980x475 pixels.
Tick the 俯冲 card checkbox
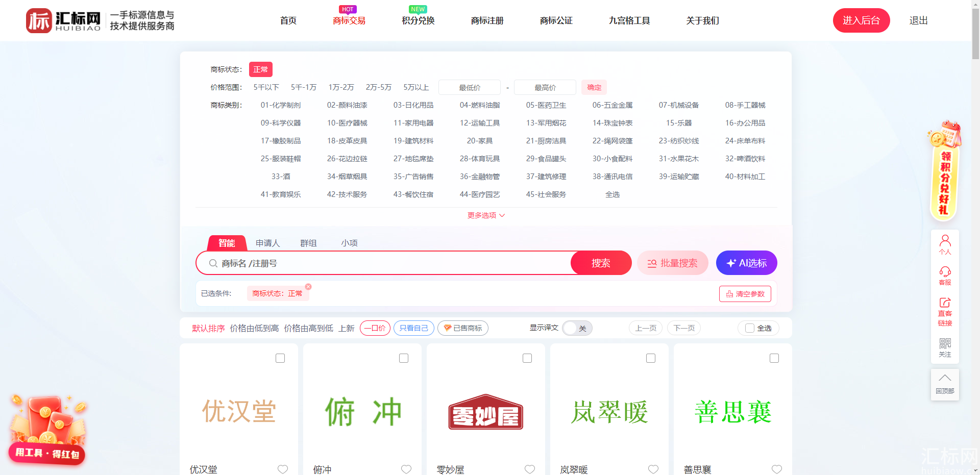point(404,358)
